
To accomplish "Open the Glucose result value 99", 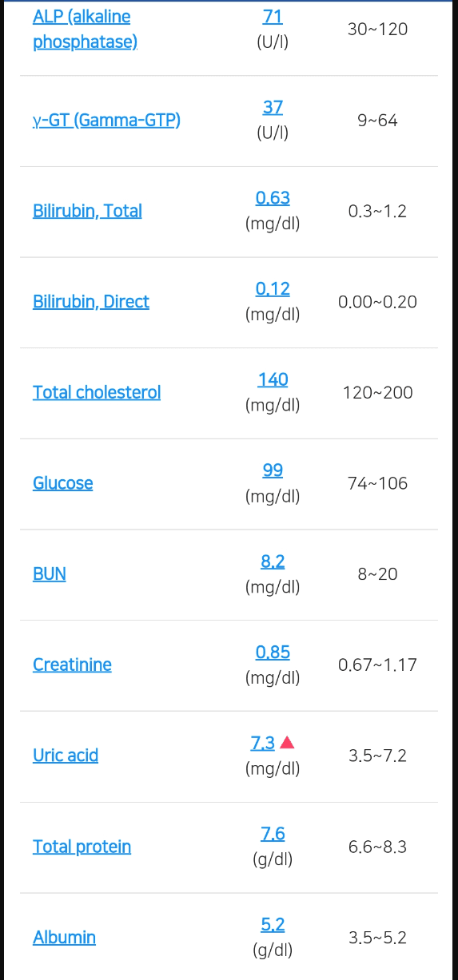I will point(273,470).
